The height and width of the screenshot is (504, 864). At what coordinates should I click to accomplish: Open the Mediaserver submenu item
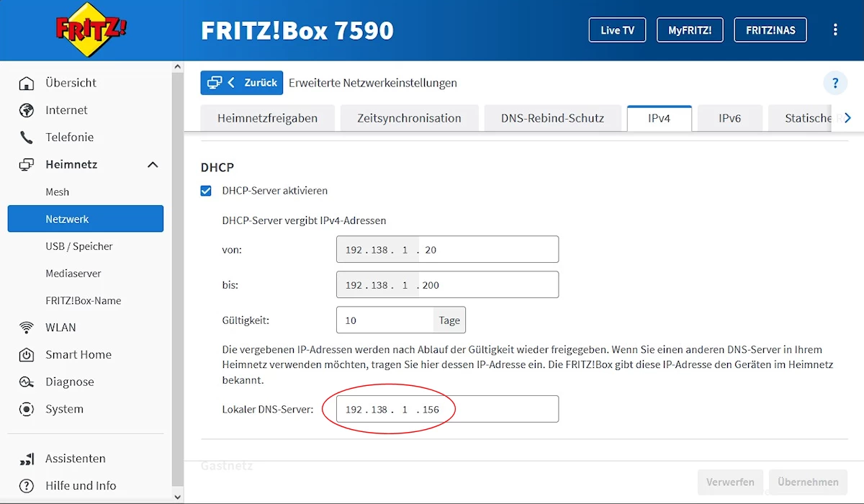coord(73,274)
